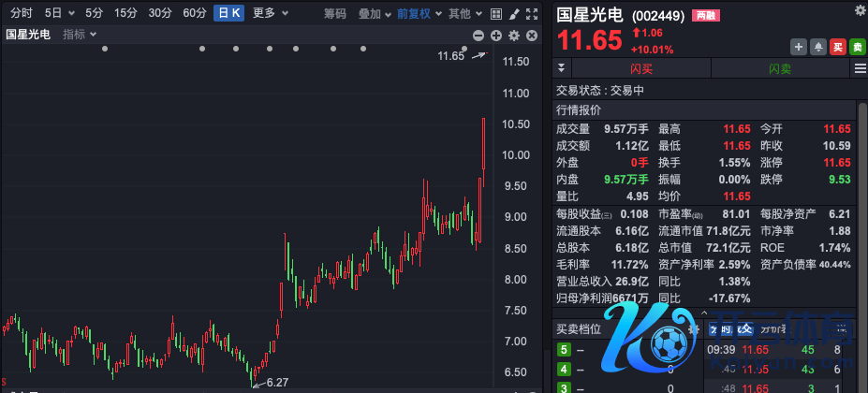
Task: Open the hamburger menu beside 闪卖
Action: click(x=859, y=68)
